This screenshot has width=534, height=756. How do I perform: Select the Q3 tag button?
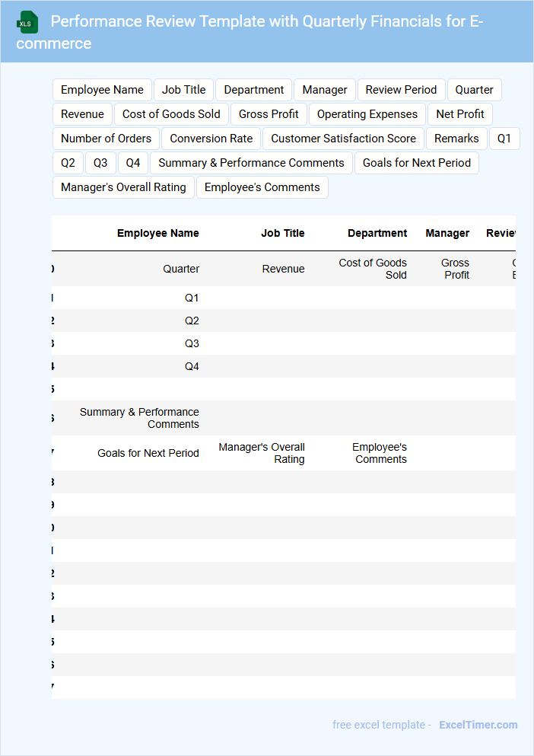100,163
